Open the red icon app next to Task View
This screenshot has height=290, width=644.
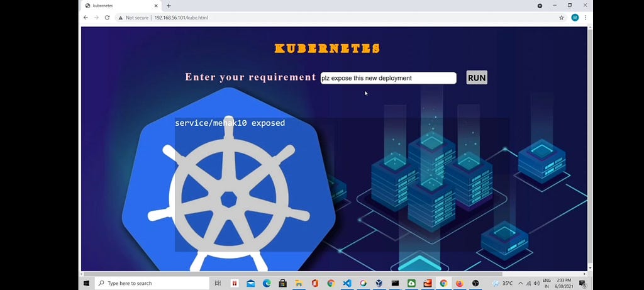(235, 283)
